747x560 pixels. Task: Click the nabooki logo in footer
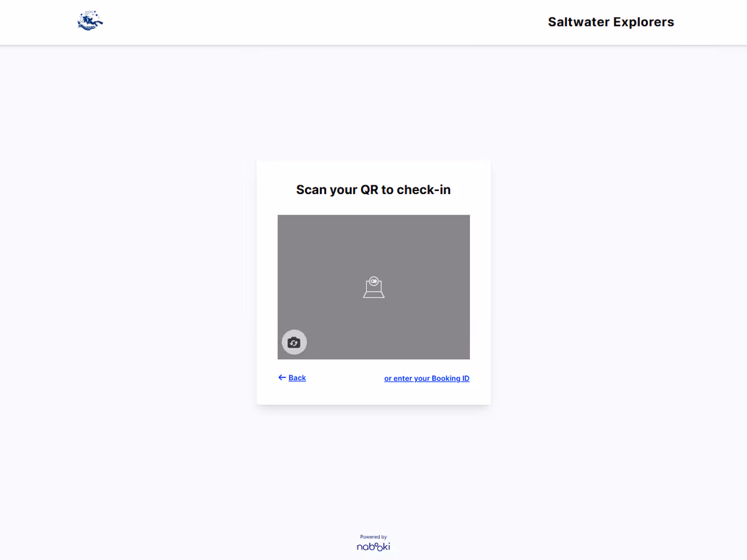click(x=374, y=546)
